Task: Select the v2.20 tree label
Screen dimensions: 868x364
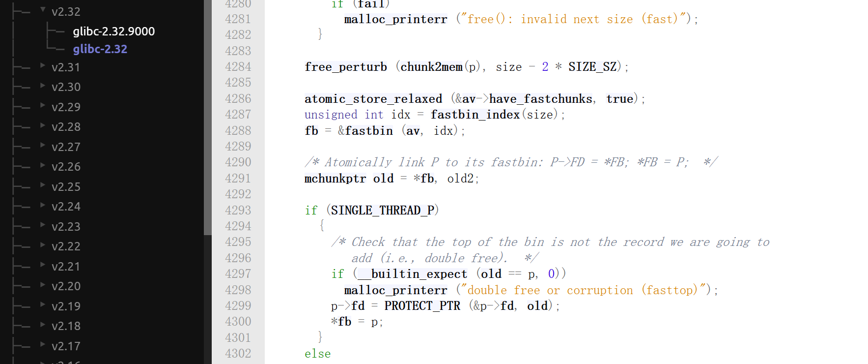Action: tap(66, 286)
